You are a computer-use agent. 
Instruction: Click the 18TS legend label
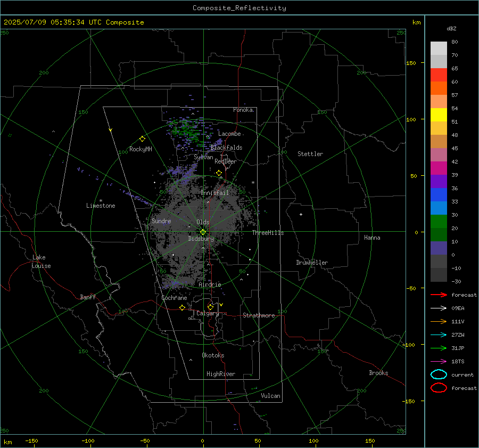(x=458, y=362)
